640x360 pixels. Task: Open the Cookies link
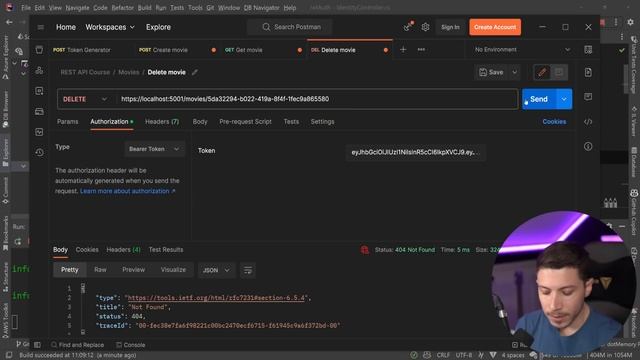click(x=554, y=122)
